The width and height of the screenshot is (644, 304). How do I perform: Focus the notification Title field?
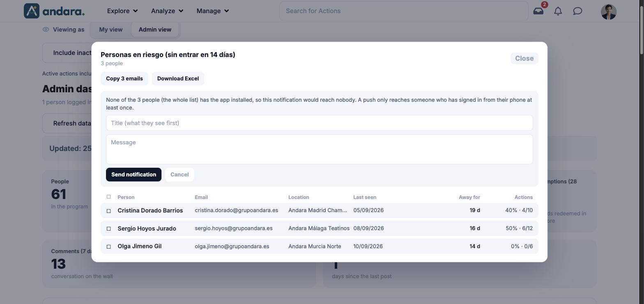coord(319,123)
